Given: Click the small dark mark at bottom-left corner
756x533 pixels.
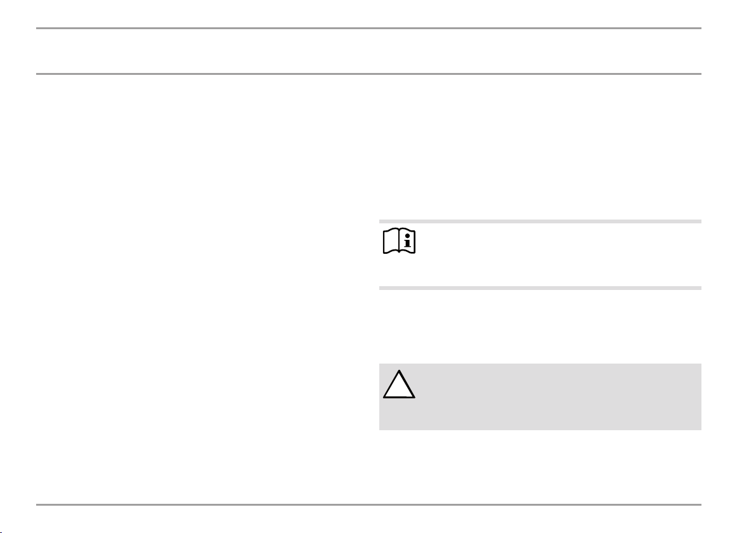Looking at the screenshot, I should coord(1,532).
